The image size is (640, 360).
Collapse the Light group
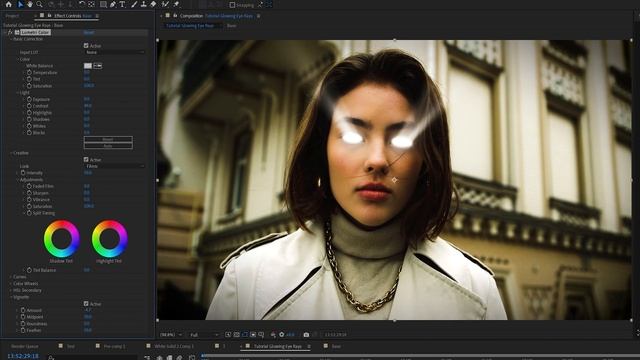click(18, 93)
